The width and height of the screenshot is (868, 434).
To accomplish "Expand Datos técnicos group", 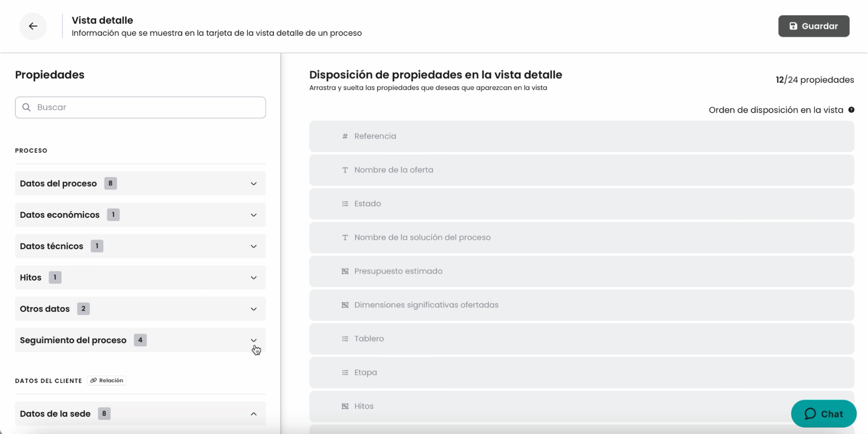I will pos(254,246).
